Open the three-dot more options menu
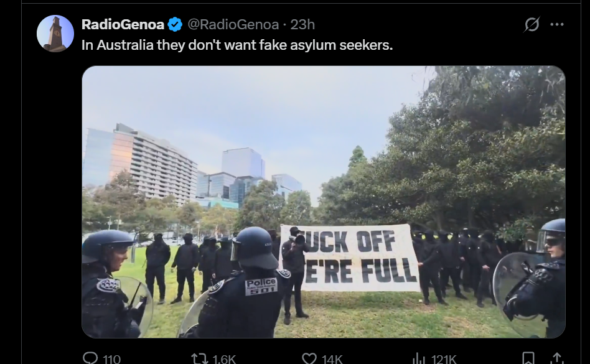This screenshot has width=590, height=364. point(557,24)
